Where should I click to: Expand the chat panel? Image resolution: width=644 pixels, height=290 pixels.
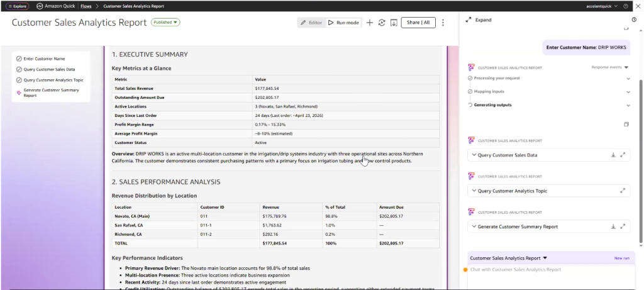pos(479,20)
